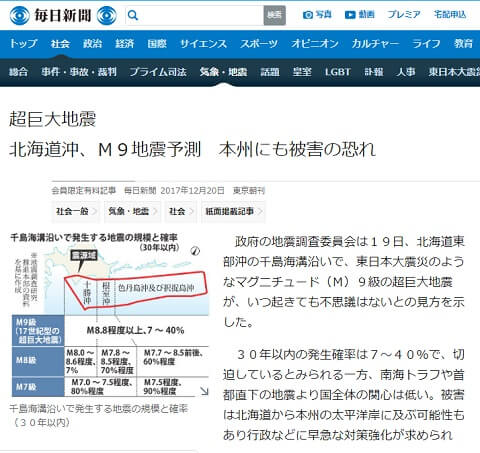Click the expand arrow icon at infographic corner
This screenshot has width=480, height=453.
point(204,391)
